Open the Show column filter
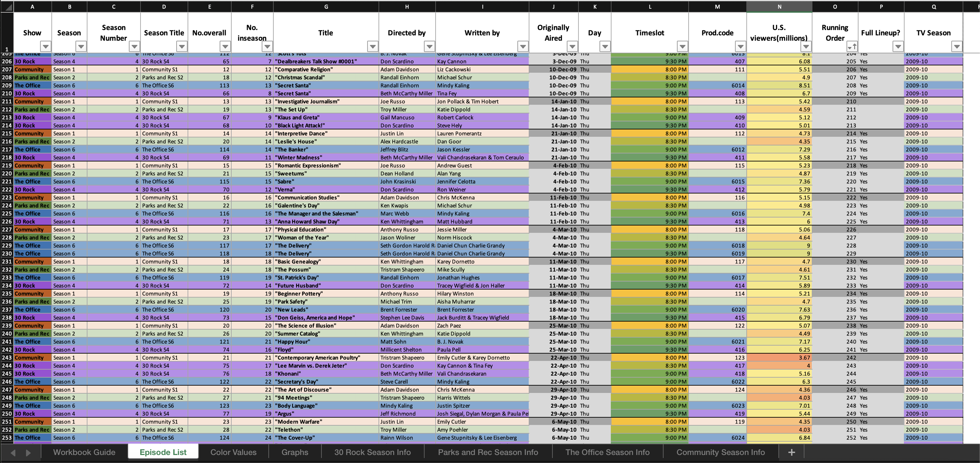 (46, 46)
